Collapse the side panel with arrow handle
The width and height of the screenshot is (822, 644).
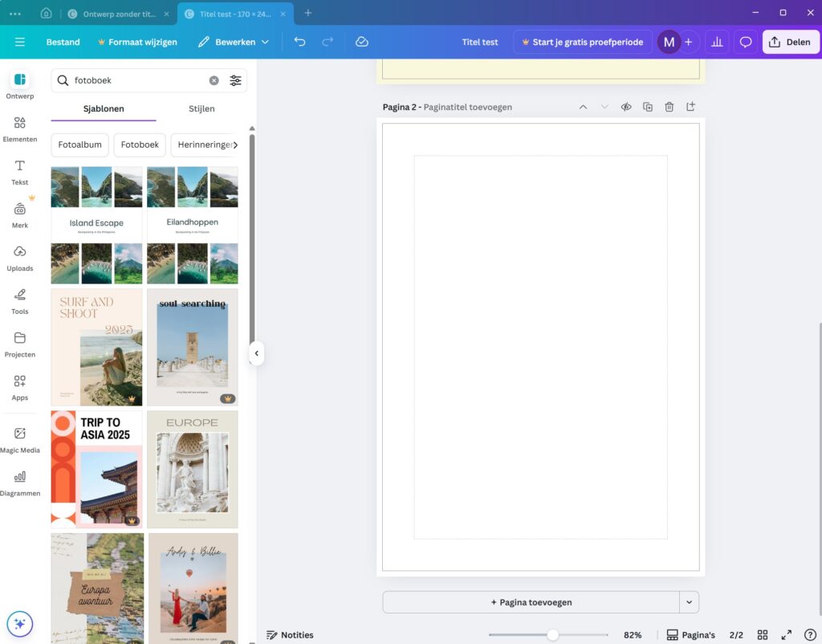coord(256,353)
